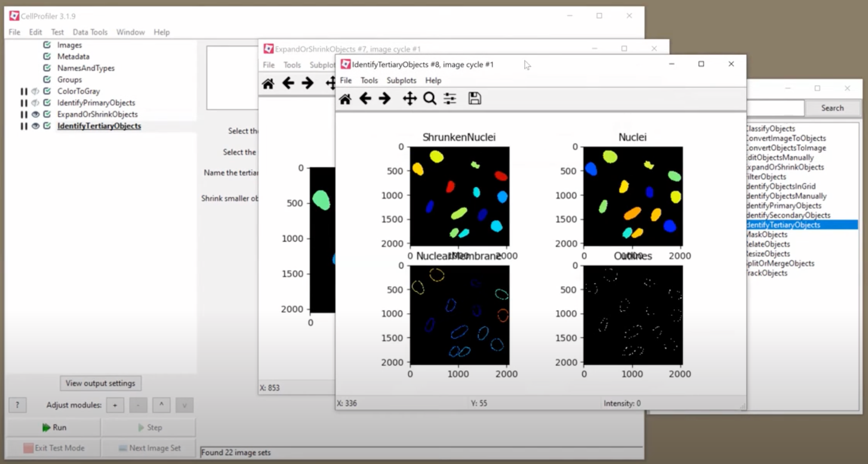
Task: Click the minus remove module button
Action: pyautogui.click(x=138, y=405)
